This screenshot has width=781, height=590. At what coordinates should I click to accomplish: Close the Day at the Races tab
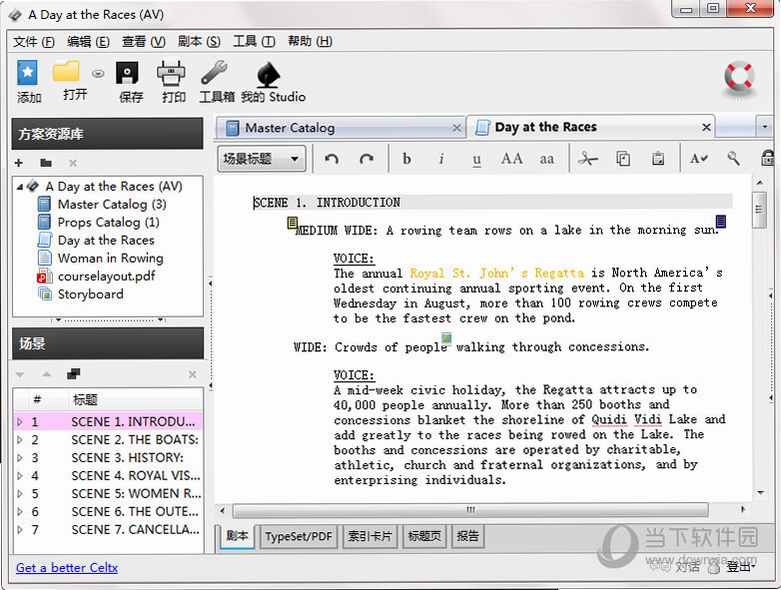(x=706, y=127)
